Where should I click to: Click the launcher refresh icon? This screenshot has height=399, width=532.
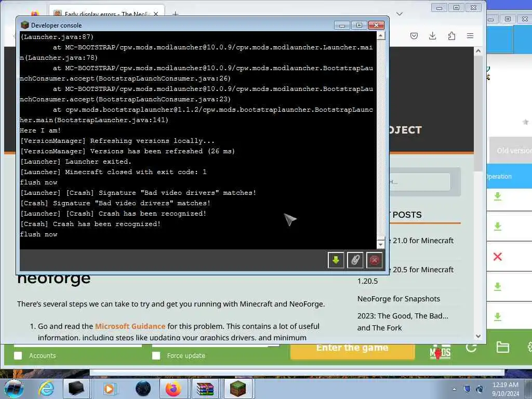(x=471, y=348)
